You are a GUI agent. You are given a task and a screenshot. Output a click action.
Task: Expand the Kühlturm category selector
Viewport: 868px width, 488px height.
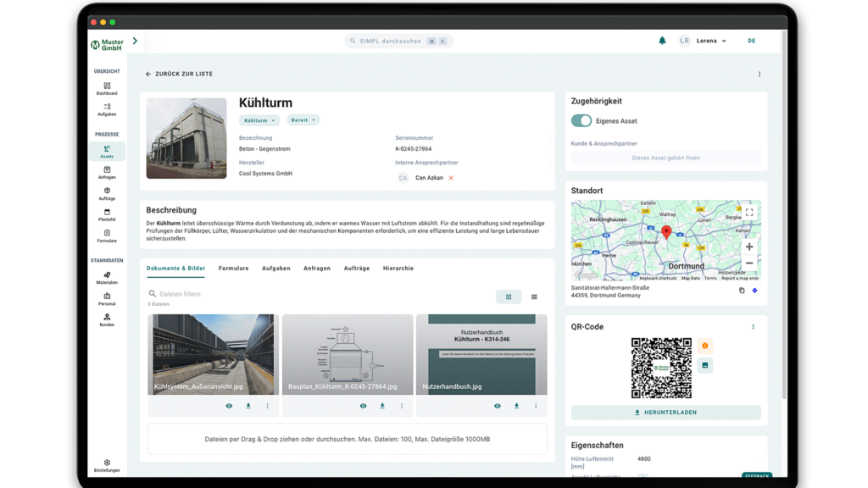pos(259,119)
